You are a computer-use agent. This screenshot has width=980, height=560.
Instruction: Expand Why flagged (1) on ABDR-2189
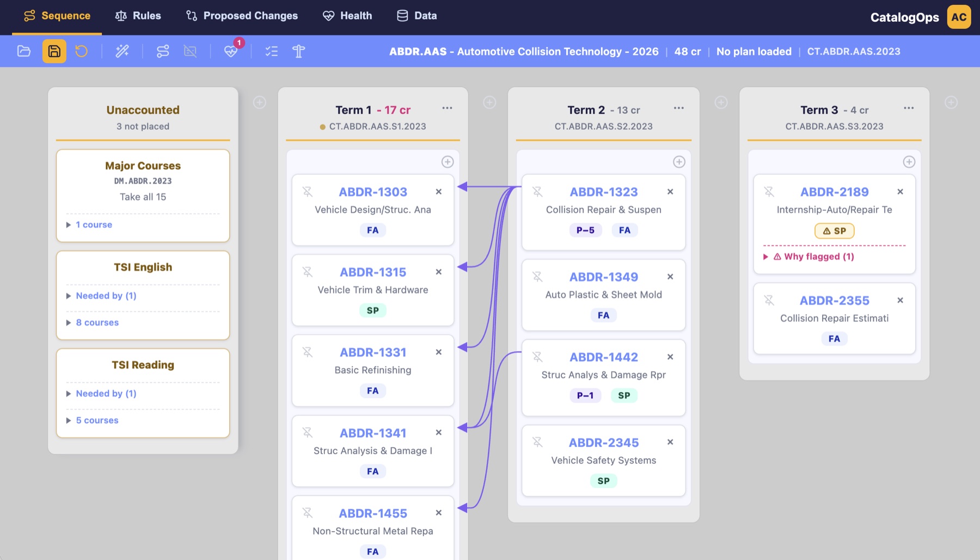coord(809,257)
